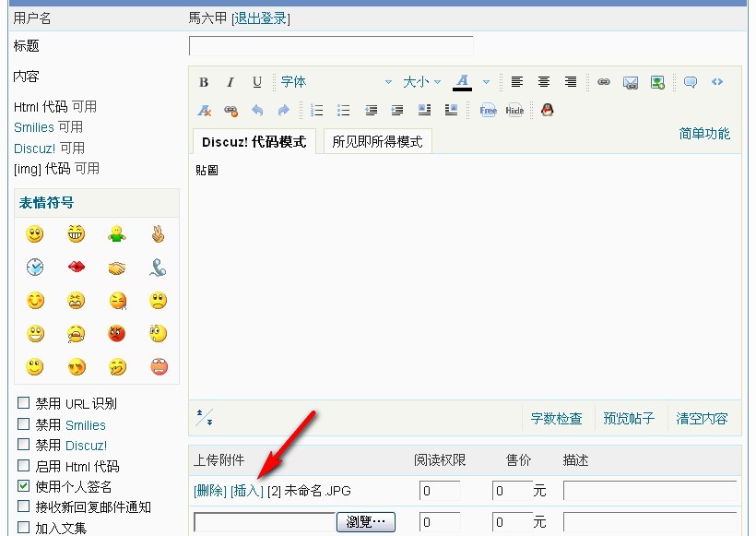The image size is (756, 536).
Task: Expand the font color dropdown arrow
Action: [x=486, y=82]
